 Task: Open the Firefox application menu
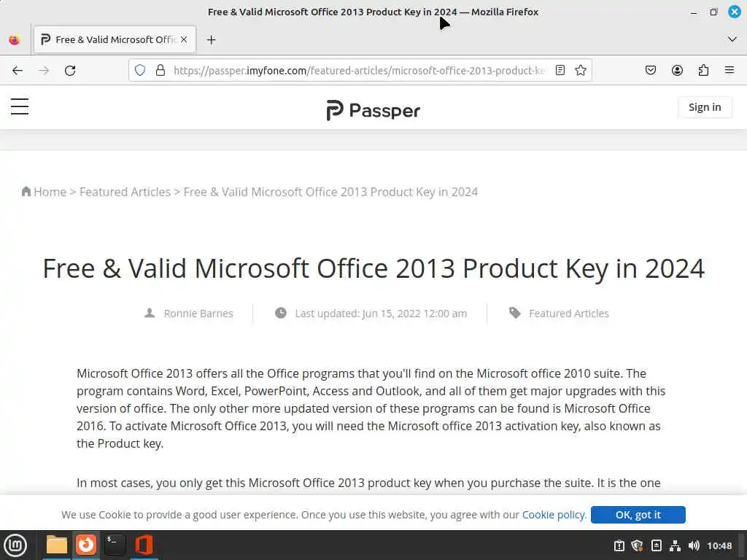point(729,71)
